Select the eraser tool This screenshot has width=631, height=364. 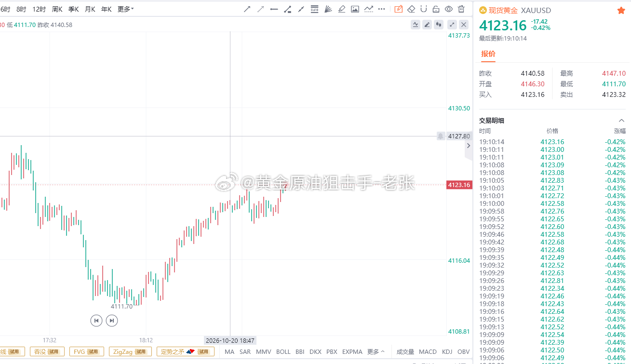[411, 9]
